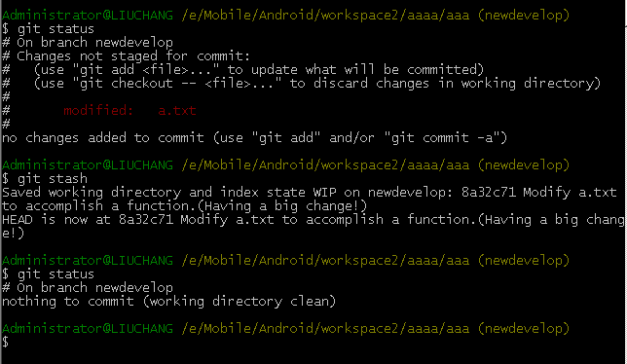The height and width of the screenshot is (364, 627).
Task: Click the 'modified:' red status label
Action: pos(98,110)
